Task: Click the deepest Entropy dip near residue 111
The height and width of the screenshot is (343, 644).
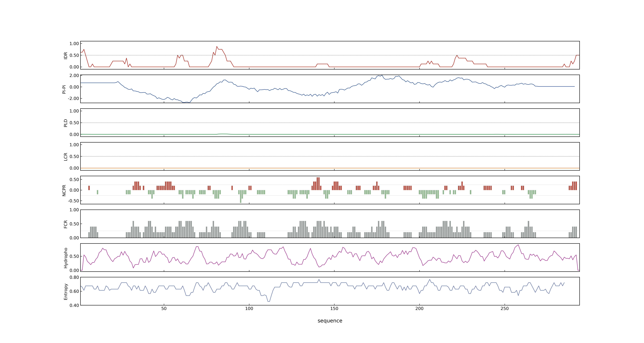Action: point(269,301)
